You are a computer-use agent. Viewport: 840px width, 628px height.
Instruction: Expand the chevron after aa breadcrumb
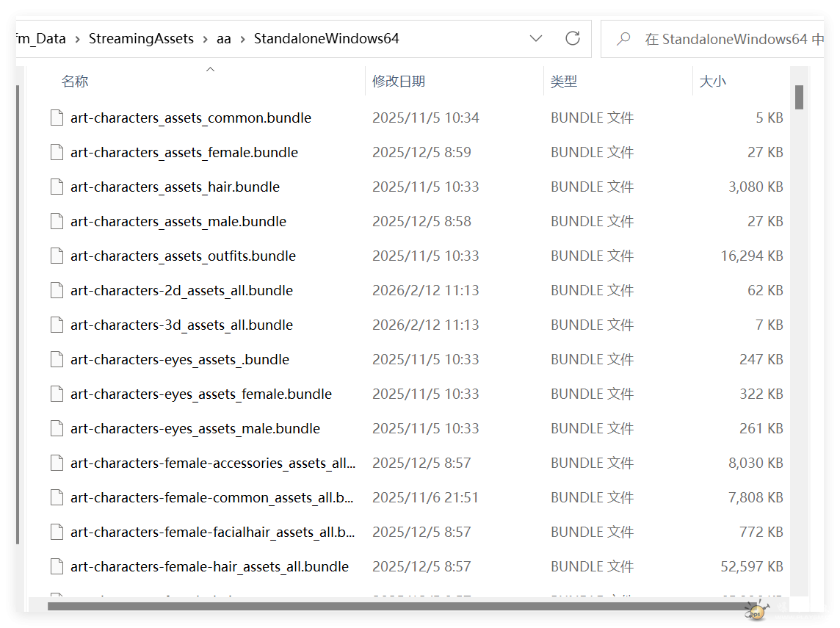243,39
